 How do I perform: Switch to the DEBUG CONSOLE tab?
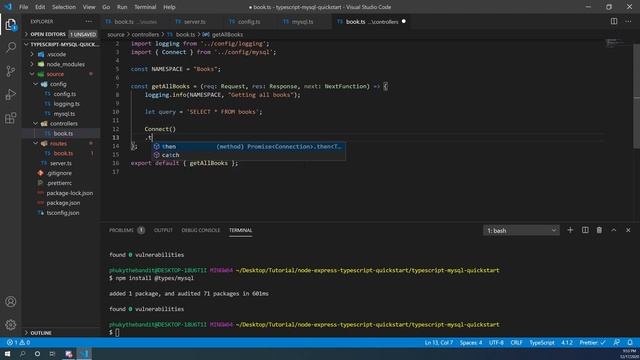201,230
